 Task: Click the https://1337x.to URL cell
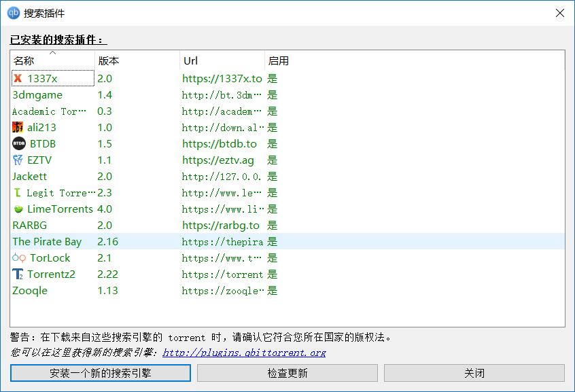click(222, 79)
